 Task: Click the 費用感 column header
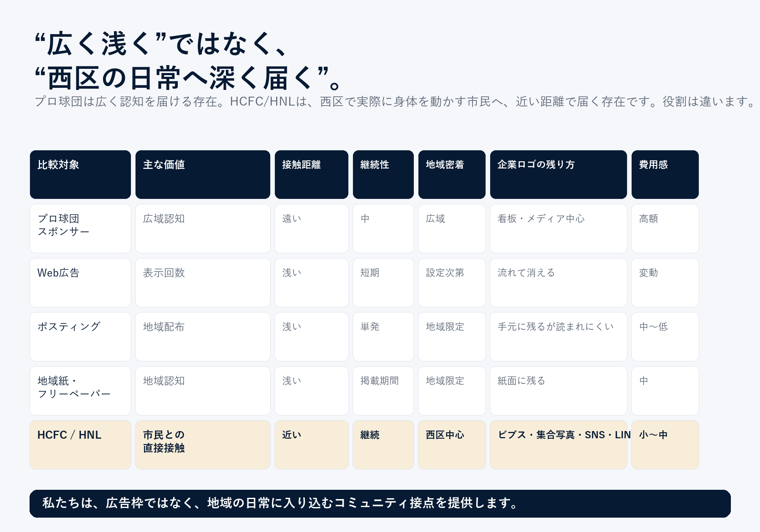[665, 174]
